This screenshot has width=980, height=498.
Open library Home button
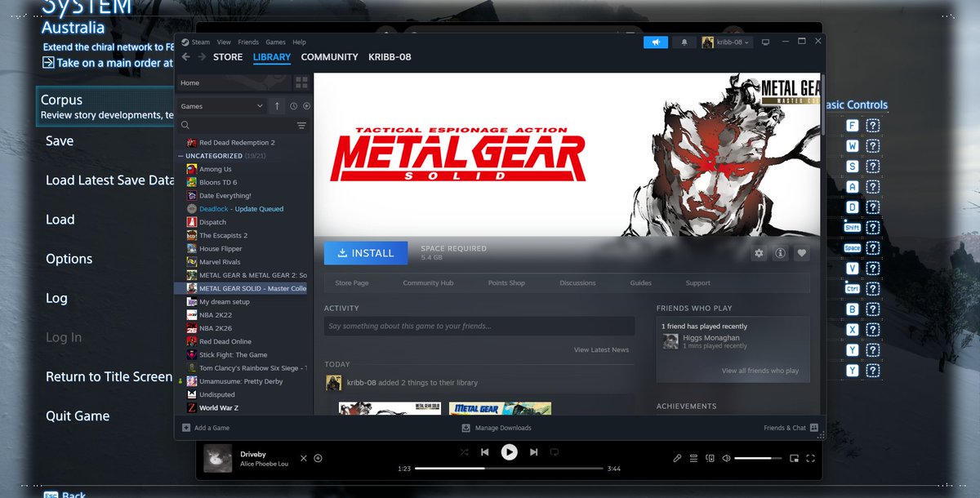click(x=234, y=83)
